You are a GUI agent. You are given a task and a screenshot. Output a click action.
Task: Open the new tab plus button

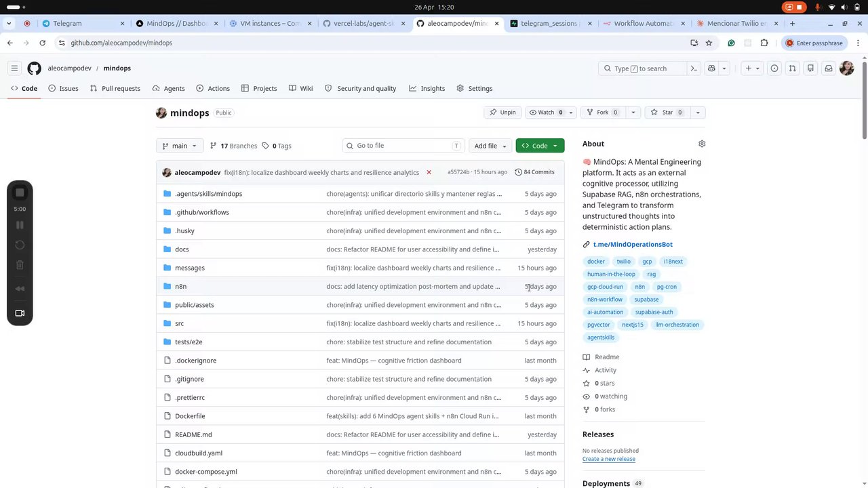tap(792, 23)
